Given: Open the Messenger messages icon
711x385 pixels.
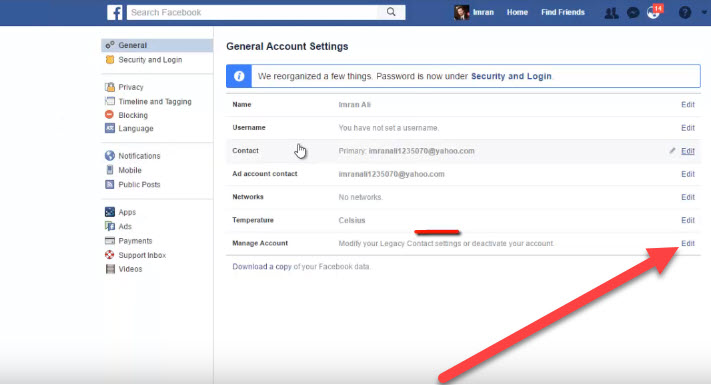Looking at the screenshot, I should [633, 13].
